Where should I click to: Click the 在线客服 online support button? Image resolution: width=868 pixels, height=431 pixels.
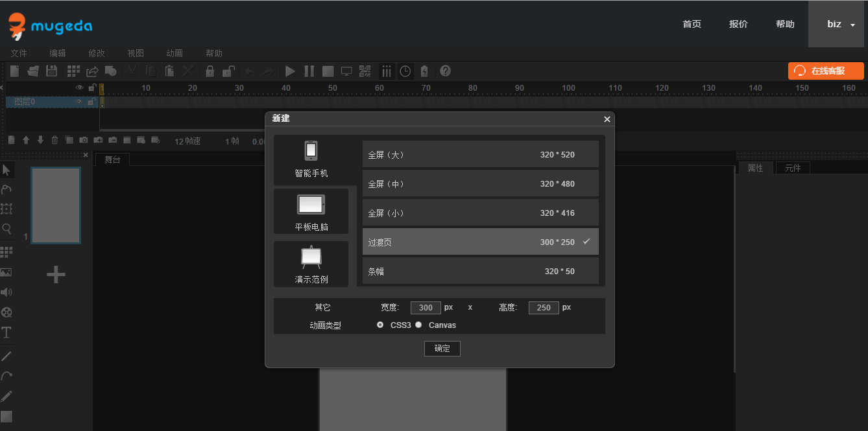826,71
